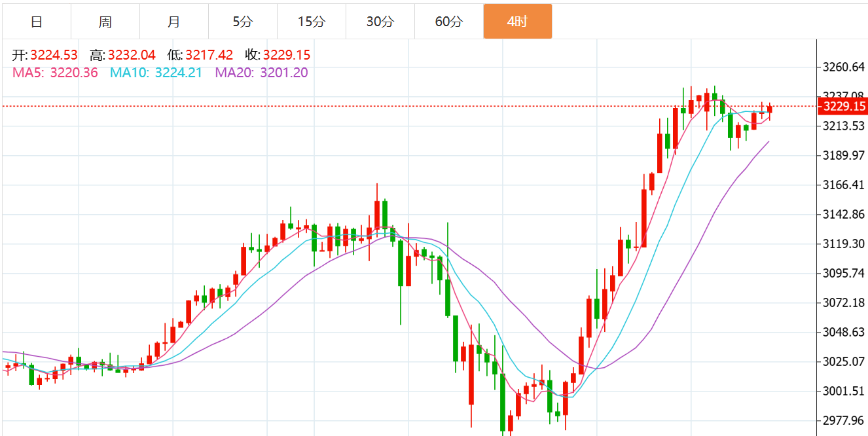Screen dimensions: 868x436
Task: Click the MA5: 3220.36 indicator label
Action: pyautogui.click(x=55, y=73)
